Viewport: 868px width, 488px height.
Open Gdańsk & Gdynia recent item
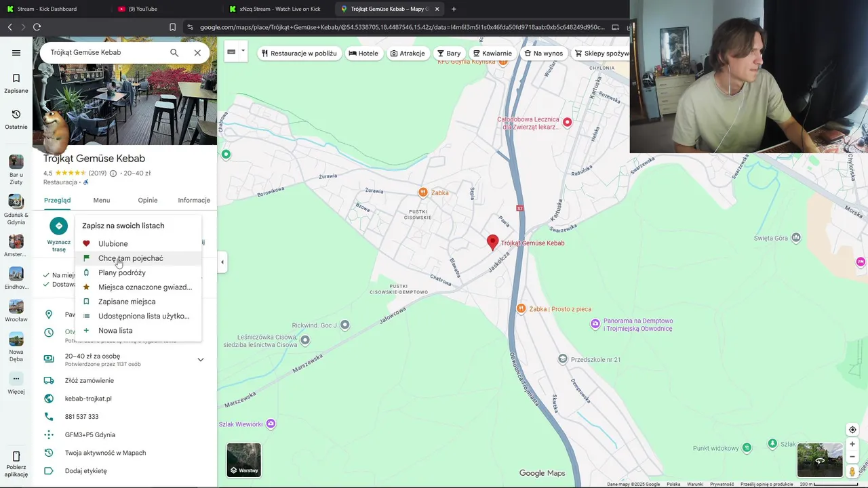click(16, 209)
